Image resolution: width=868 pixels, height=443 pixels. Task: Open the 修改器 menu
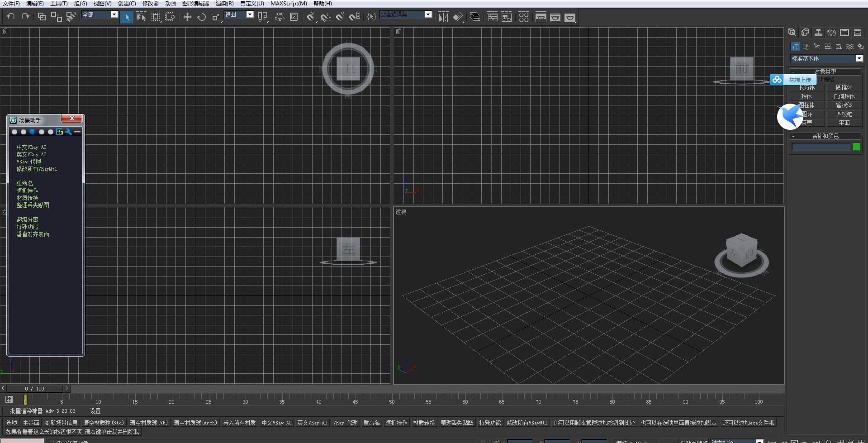click(151, 4)
